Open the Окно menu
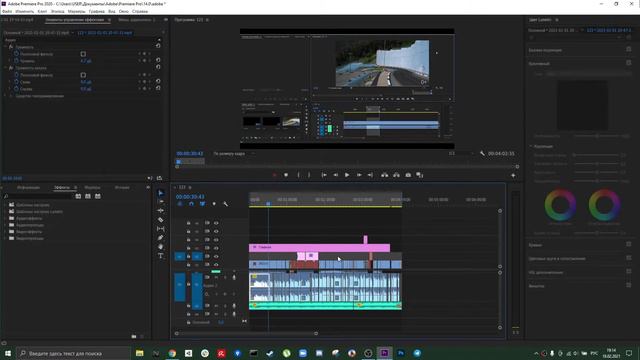Screen dimensions: 640x360 pyautogui.click(x=124, y=11)
